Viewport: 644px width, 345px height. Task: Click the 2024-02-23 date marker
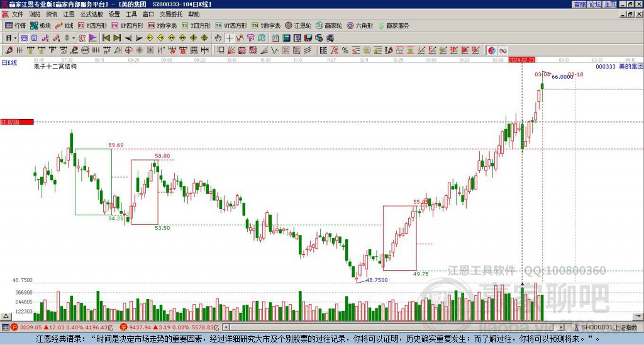click(521, 60)
